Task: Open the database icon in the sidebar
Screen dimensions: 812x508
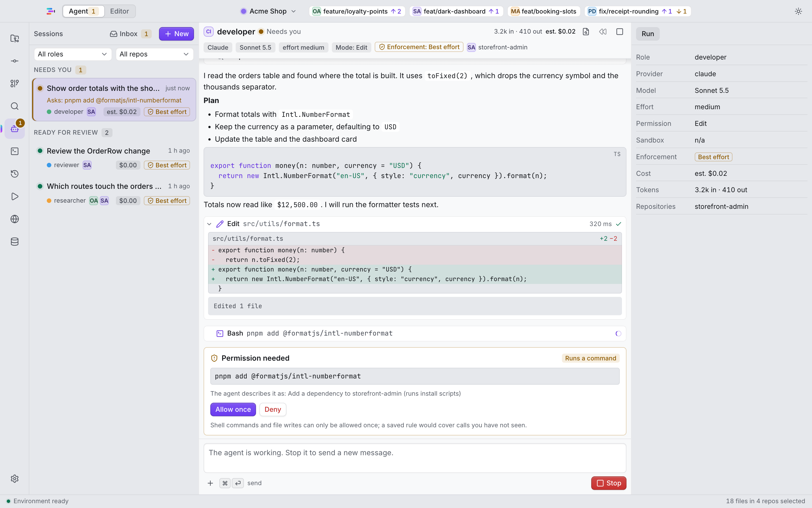Action: click(14, 242)
